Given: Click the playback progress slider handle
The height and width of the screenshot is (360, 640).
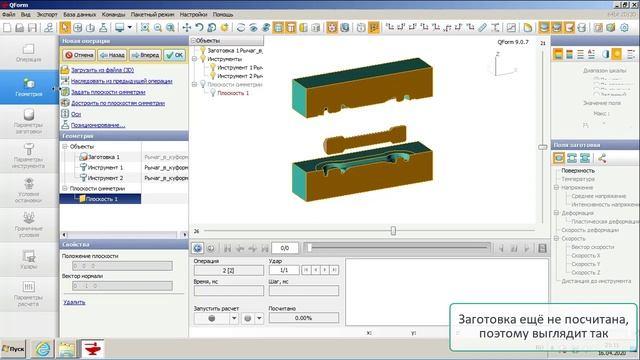Looking at the screenshot, I should (x=309, y=248).
